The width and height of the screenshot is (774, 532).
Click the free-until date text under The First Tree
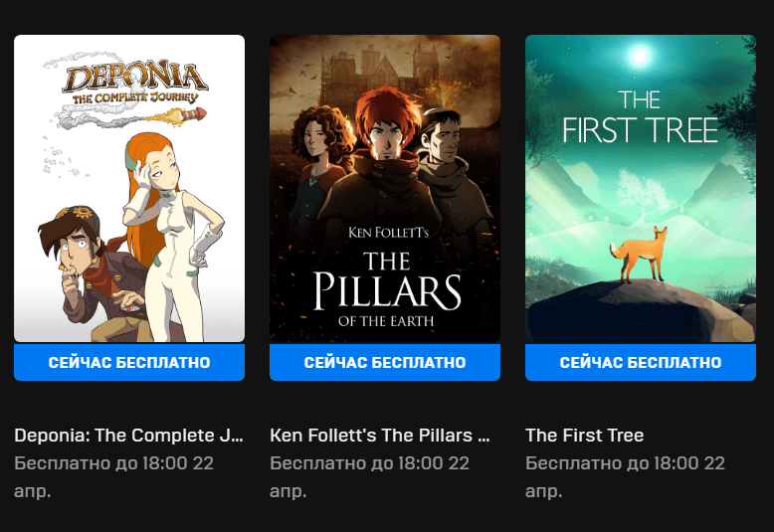click(626, 476)
